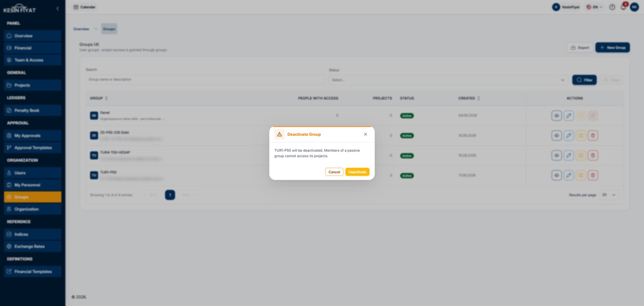644x306 pixels.
Task: Click the Export button
Action: [580, 48]
